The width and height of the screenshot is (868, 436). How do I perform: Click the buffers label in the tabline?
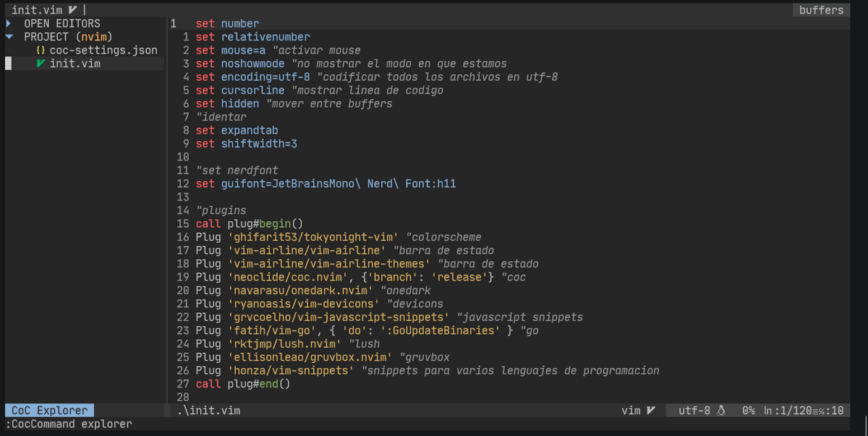[821, 10]
